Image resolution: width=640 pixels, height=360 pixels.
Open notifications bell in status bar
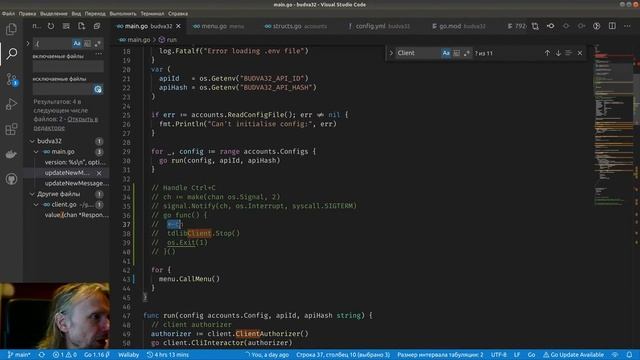[629, 355]
